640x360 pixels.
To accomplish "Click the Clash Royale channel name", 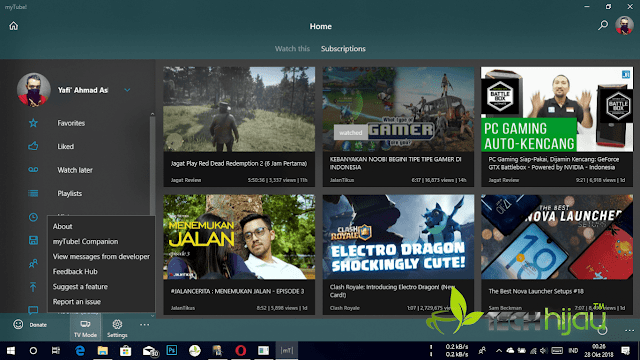I will (x=344, y=308).
